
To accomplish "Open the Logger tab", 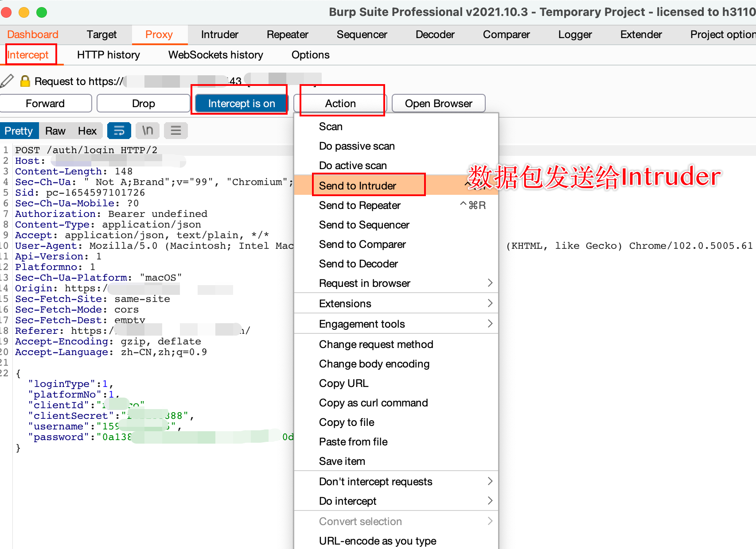I will (575, 35).
